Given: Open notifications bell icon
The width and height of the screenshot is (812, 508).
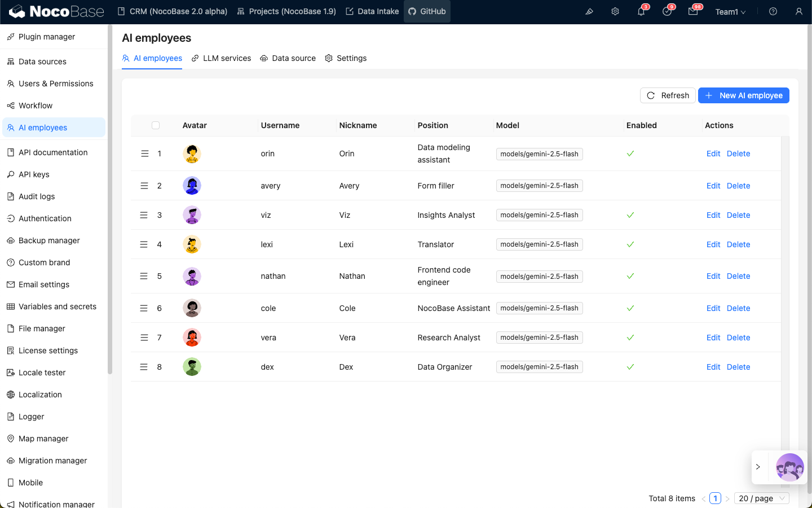Looking at the screenshot, I should coord(641,12).
